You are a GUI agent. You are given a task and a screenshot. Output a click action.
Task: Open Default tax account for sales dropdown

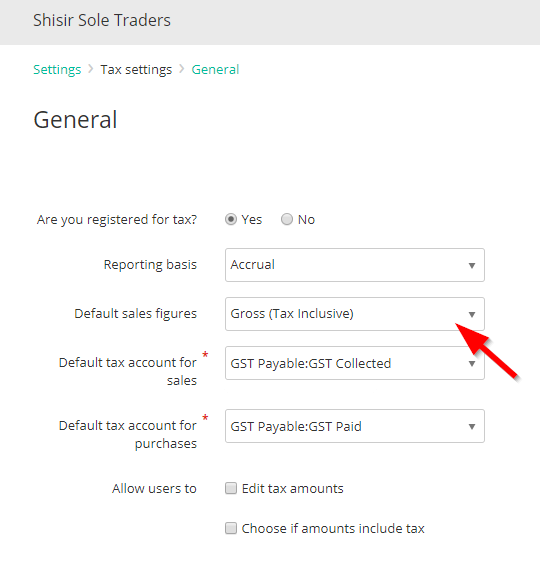coord(355,363)
